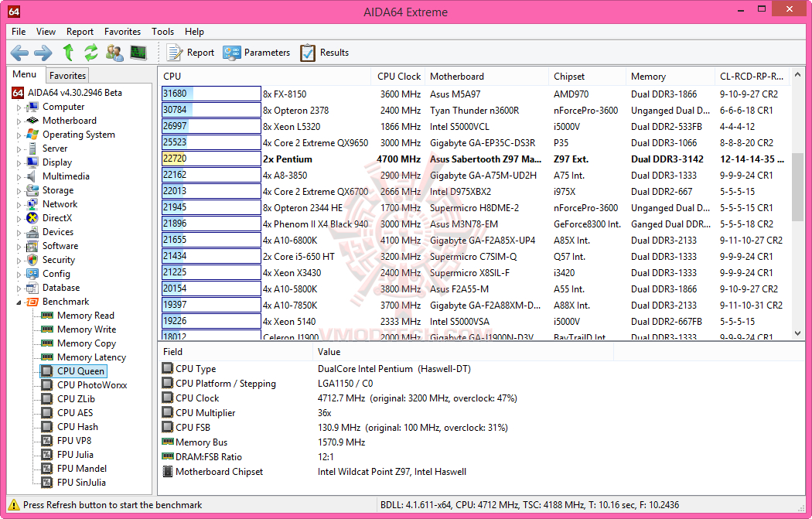Switch to the Favorites tab
Image resolution: width=812 pixels, height=519 pixels.
tap(67, 76)
